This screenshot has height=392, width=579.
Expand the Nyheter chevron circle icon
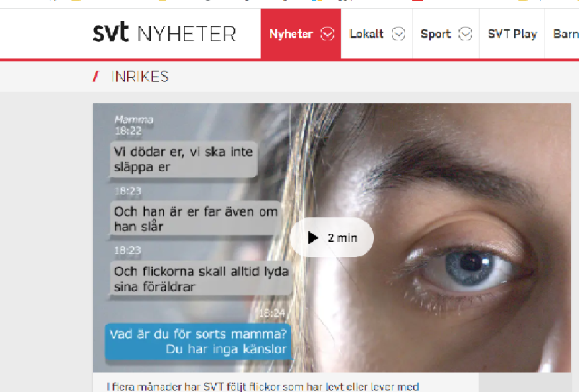click(327, 34)
